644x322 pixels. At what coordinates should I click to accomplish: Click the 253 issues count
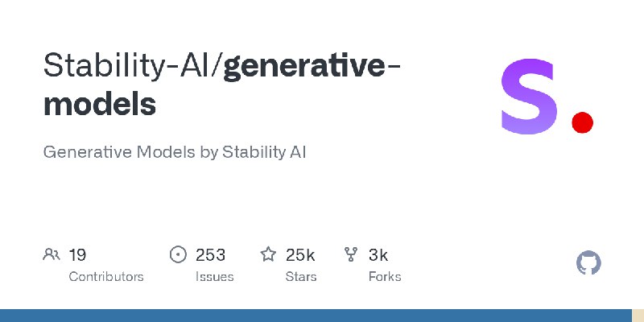click(210, 255)
